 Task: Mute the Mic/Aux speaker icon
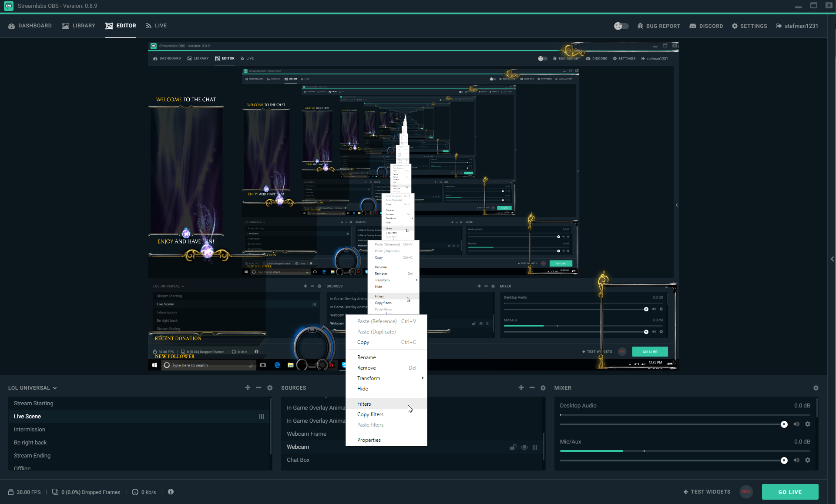point(796,460)
